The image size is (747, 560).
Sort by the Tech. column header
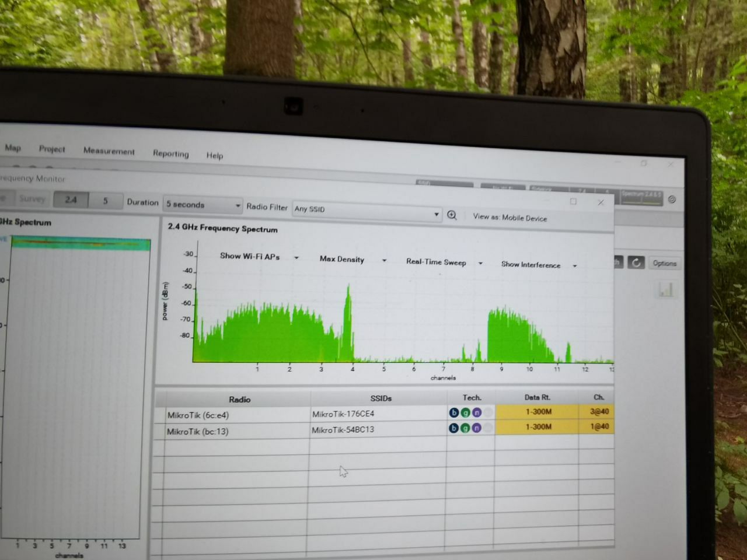(x=472, y=397)
